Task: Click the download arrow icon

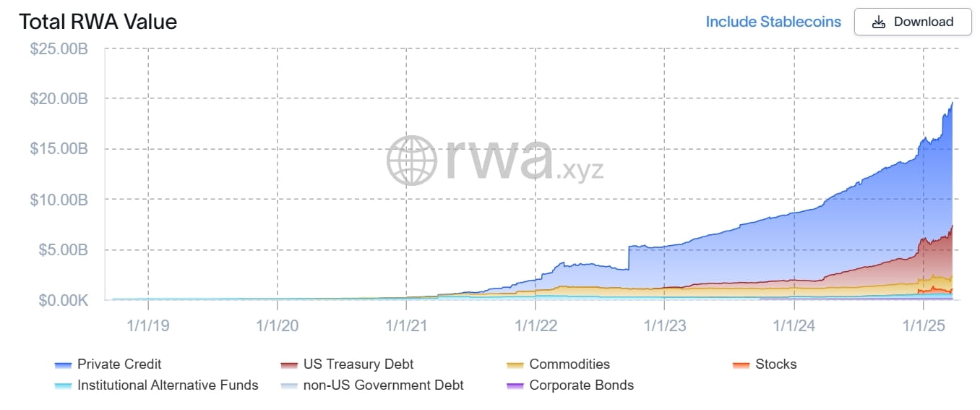Action: pyautogui.click(x=879, y=22)
